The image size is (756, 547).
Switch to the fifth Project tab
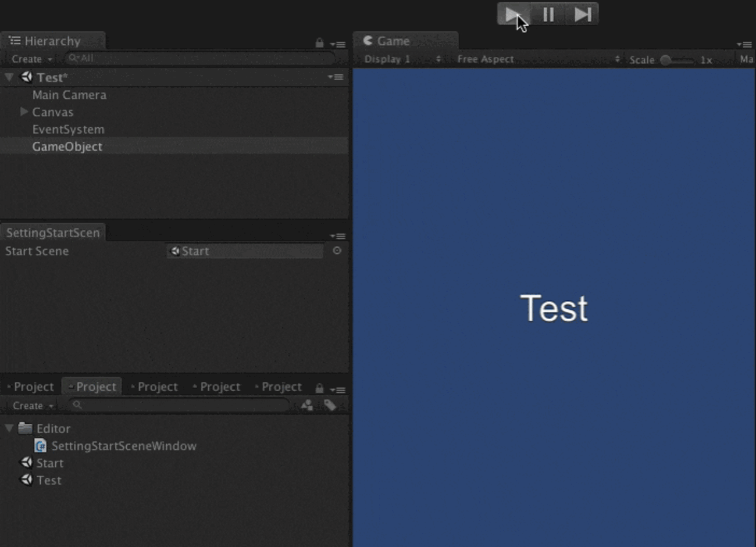click(278, 387)
